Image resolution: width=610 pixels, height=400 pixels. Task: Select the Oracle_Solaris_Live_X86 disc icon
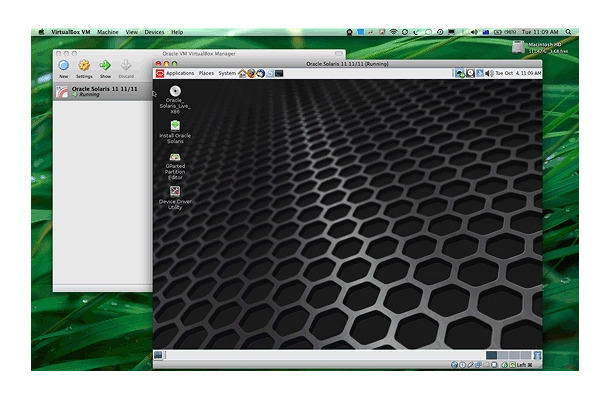coord(175,100)
